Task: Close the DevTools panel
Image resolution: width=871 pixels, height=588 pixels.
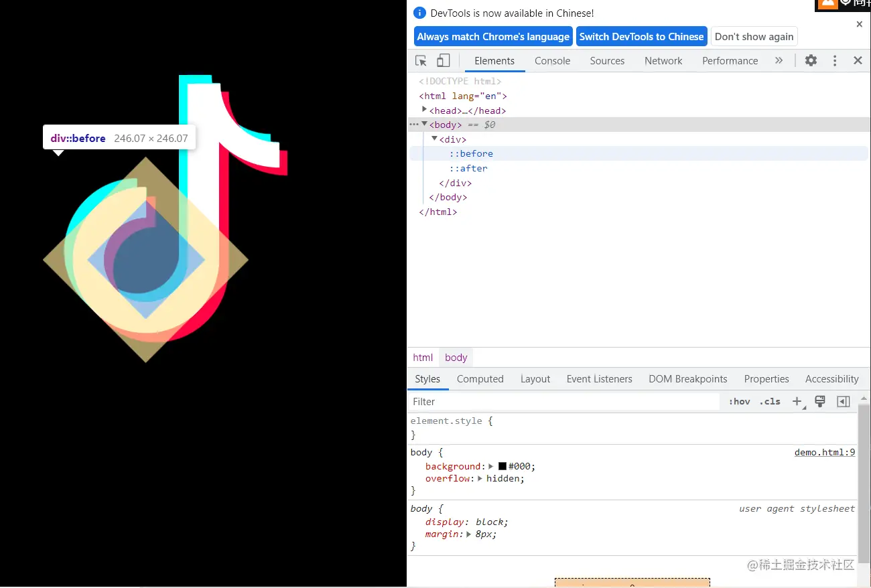Action: (x=858, y=60)
